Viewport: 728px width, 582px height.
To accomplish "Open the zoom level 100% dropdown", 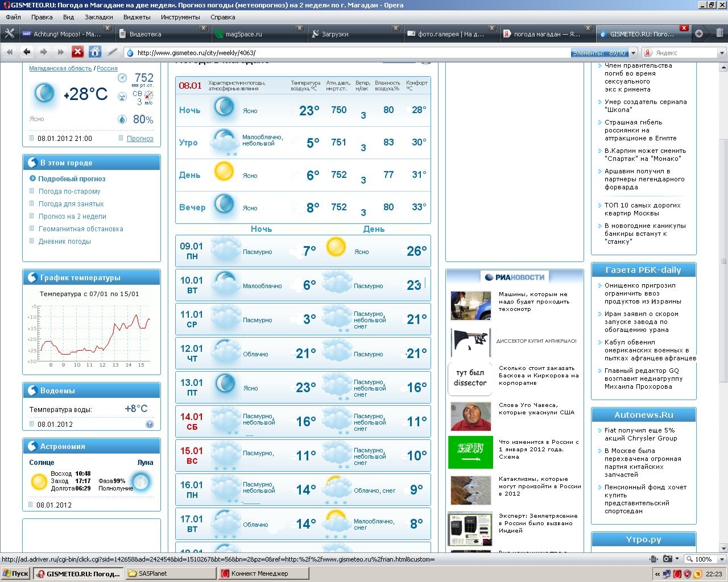I will [x=699, y=559].
